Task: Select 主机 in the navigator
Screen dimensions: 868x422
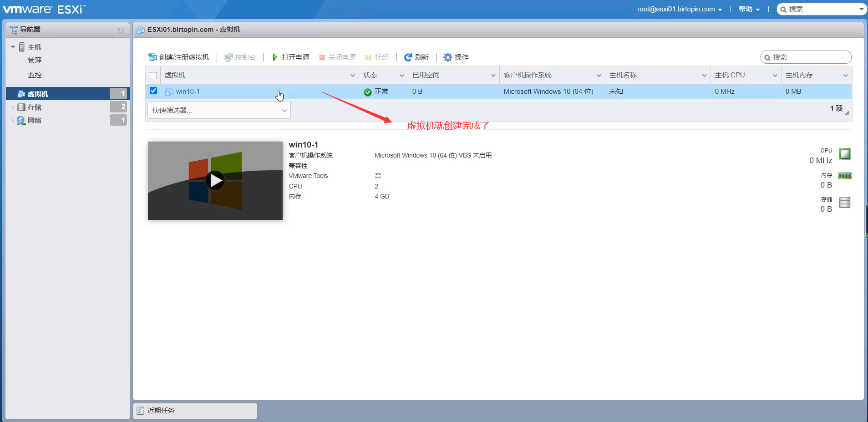Action: (35, 47)
